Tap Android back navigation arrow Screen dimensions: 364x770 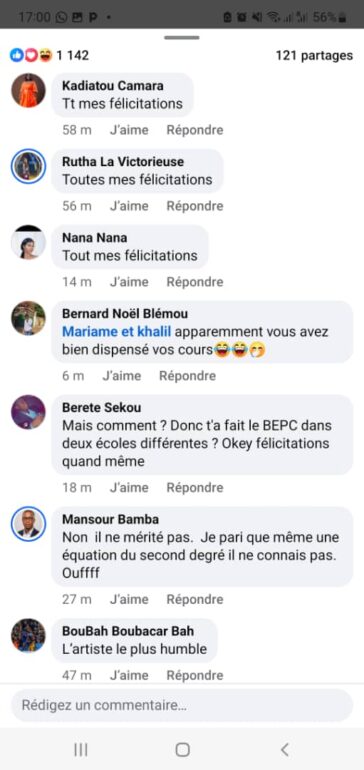coord(284,749)
